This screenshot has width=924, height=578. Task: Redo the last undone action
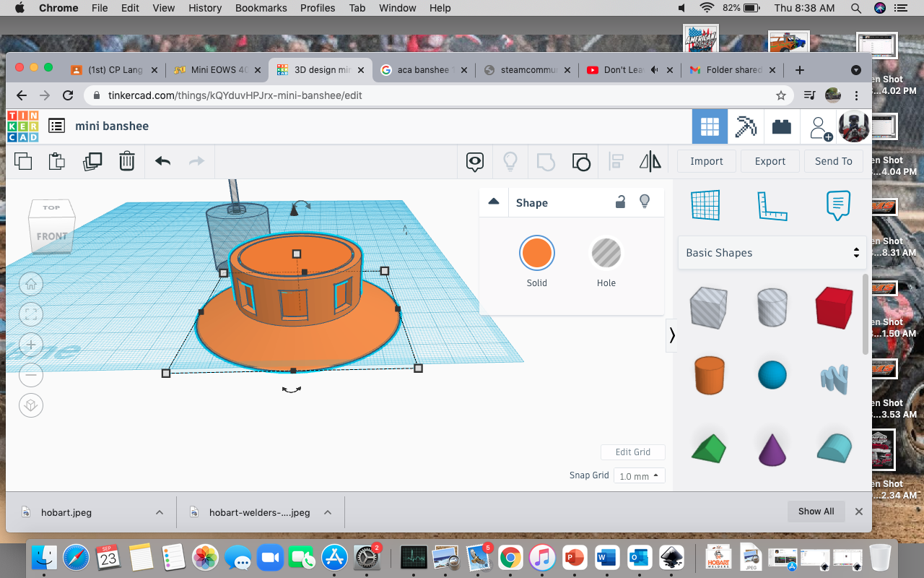point(196,161)
